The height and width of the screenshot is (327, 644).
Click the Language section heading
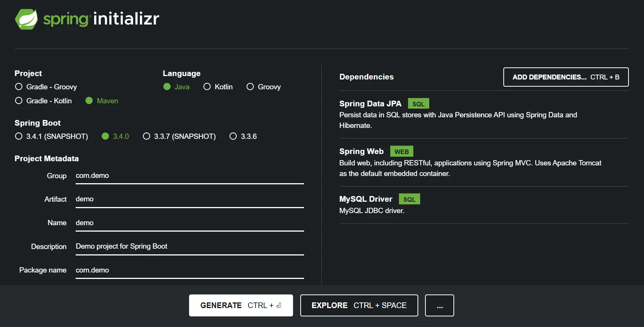click(x=182, y=73)
